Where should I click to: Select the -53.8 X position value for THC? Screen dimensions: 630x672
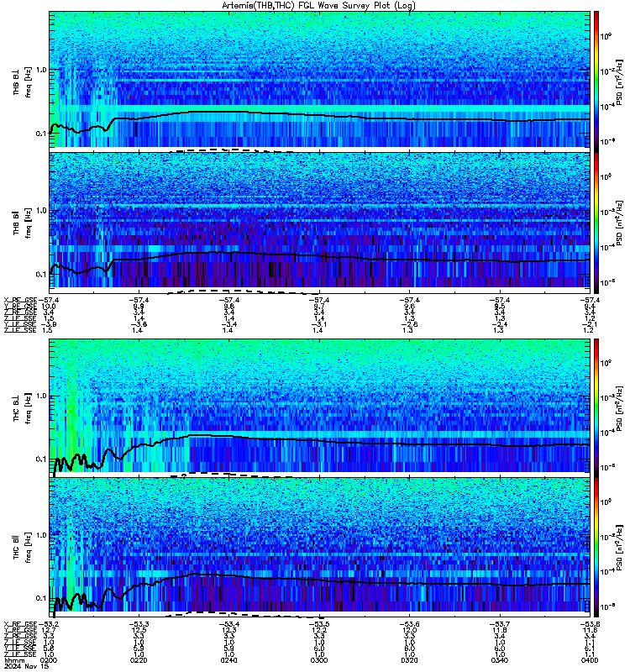click(x=590, y=624)
